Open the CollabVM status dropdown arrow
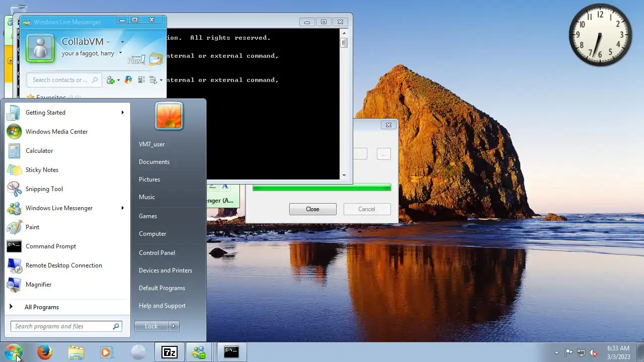The image size is (644, 362). 122,42
